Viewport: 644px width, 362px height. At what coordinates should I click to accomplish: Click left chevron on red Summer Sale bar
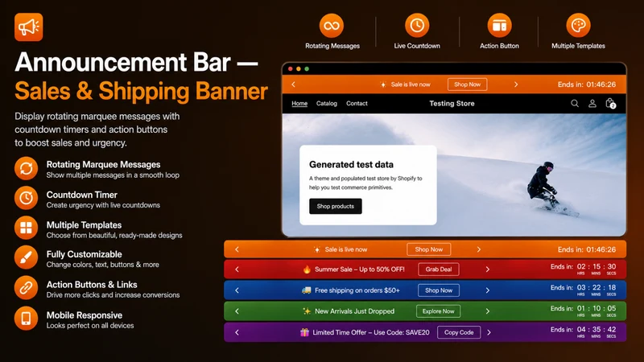coord(237,269)
